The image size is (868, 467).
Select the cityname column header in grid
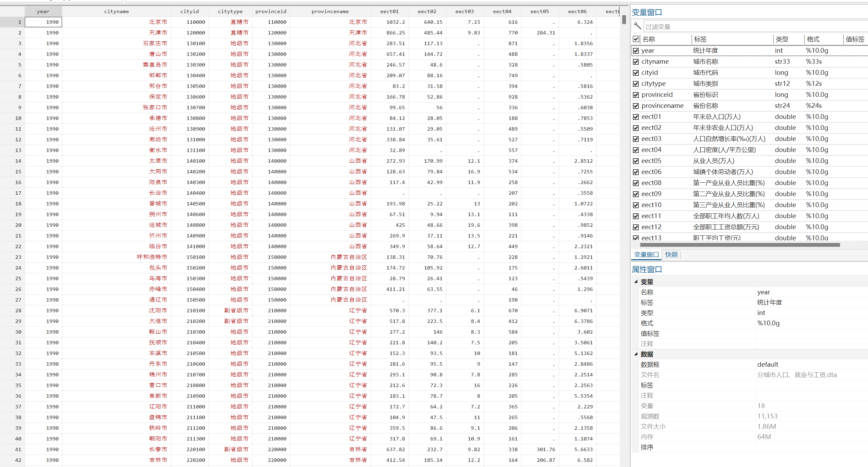[117, 11]
